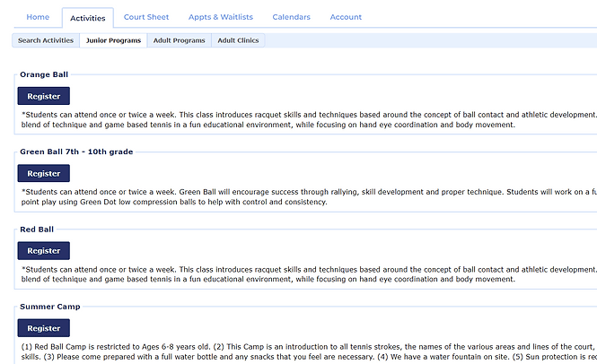Viewport: 597px width, 364px height.
Task: Click the Orange Ball section heading
Action: pos(44,74)
